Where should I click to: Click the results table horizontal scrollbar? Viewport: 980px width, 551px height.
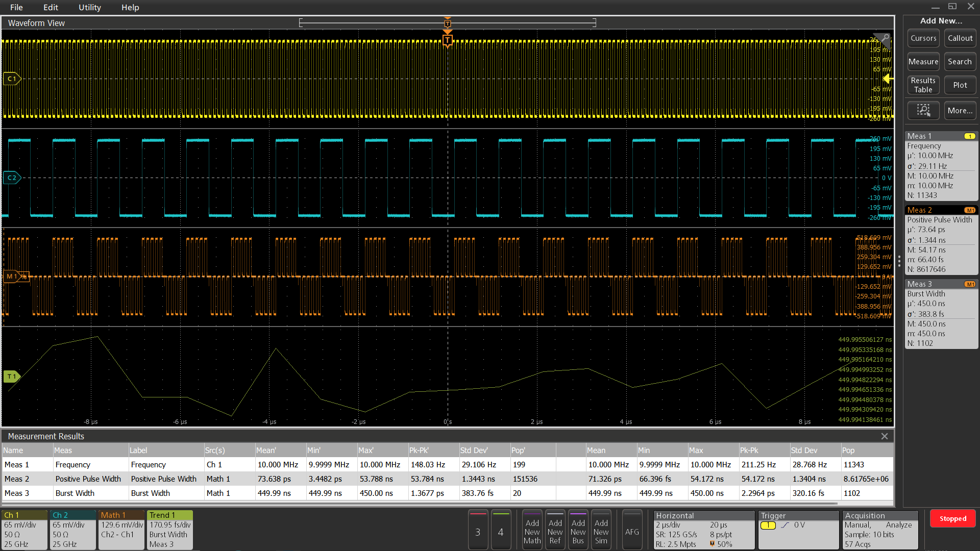(420, 504)
